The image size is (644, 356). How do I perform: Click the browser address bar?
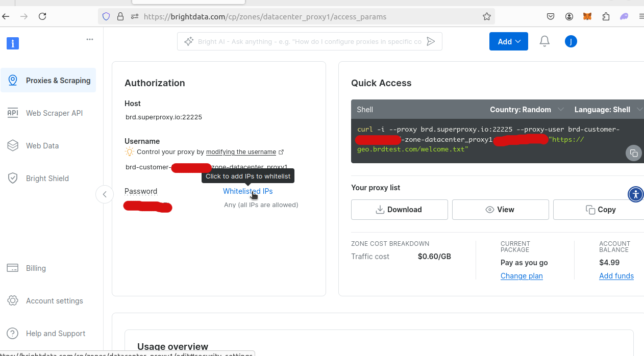[296, 16]
